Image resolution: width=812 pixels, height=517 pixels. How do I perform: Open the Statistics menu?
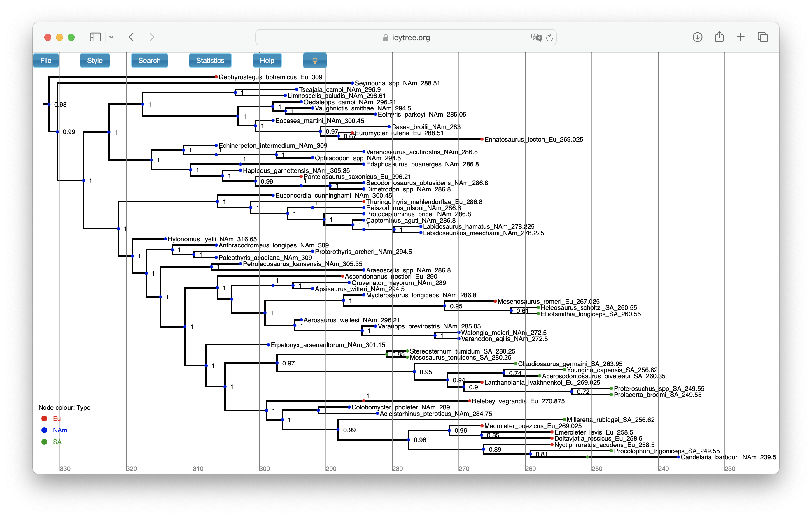pos(210,61)
